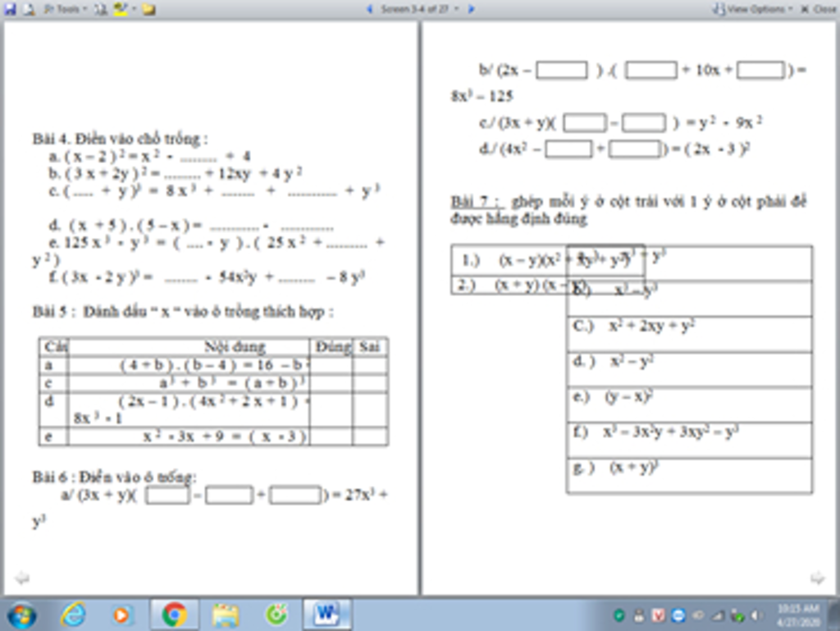
Task: Expand the highlight color dropdown arrow
Action: pyautogui.click(x=134, y=9)
